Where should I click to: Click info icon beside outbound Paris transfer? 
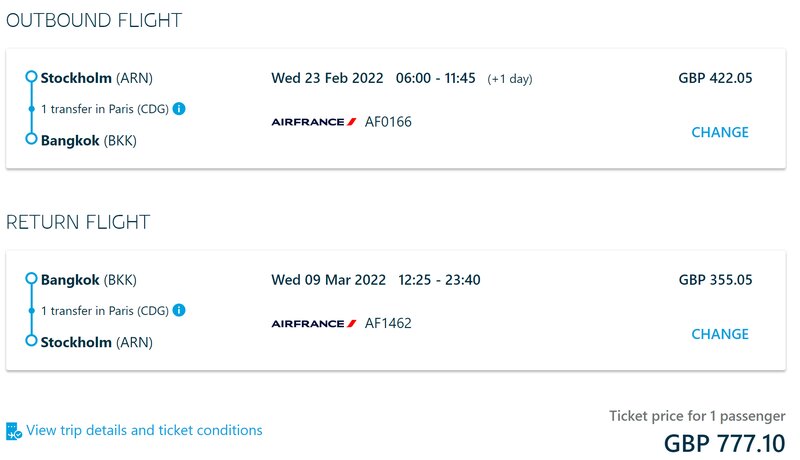(179, 109)
